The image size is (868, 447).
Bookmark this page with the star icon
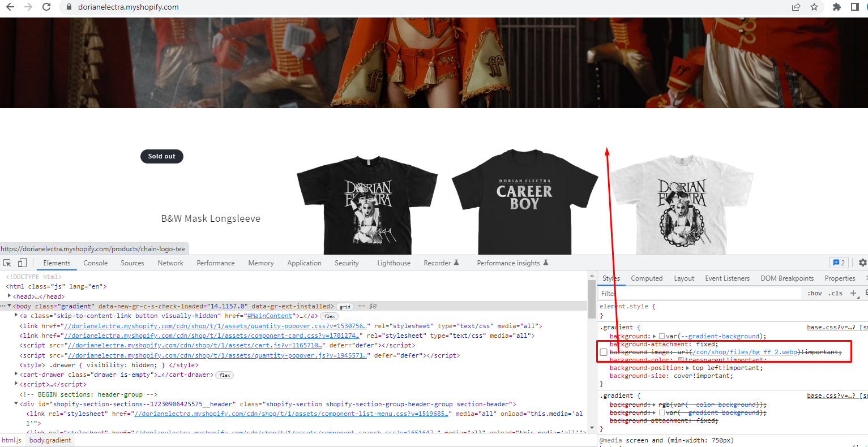814,7
